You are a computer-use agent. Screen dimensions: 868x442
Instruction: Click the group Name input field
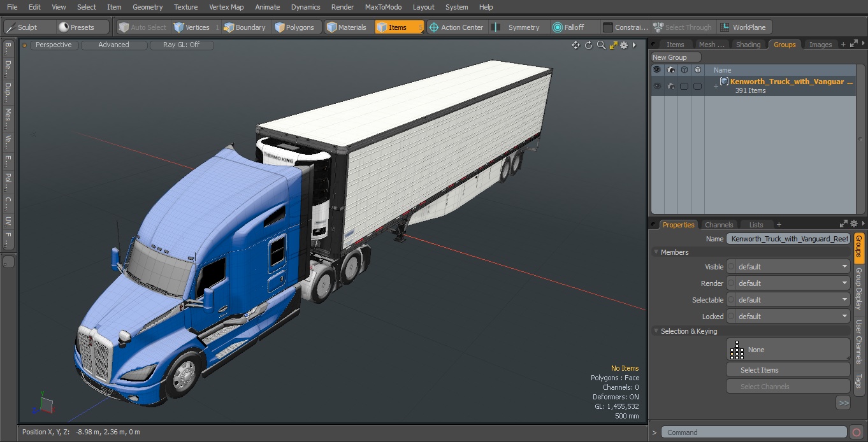[x=788, y=239]
